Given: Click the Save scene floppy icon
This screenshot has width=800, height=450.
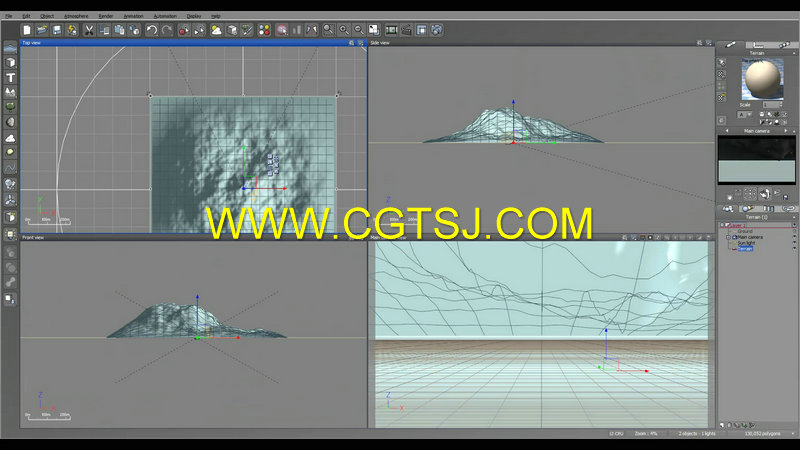Looking at the screenshot, I should (57, 30).
